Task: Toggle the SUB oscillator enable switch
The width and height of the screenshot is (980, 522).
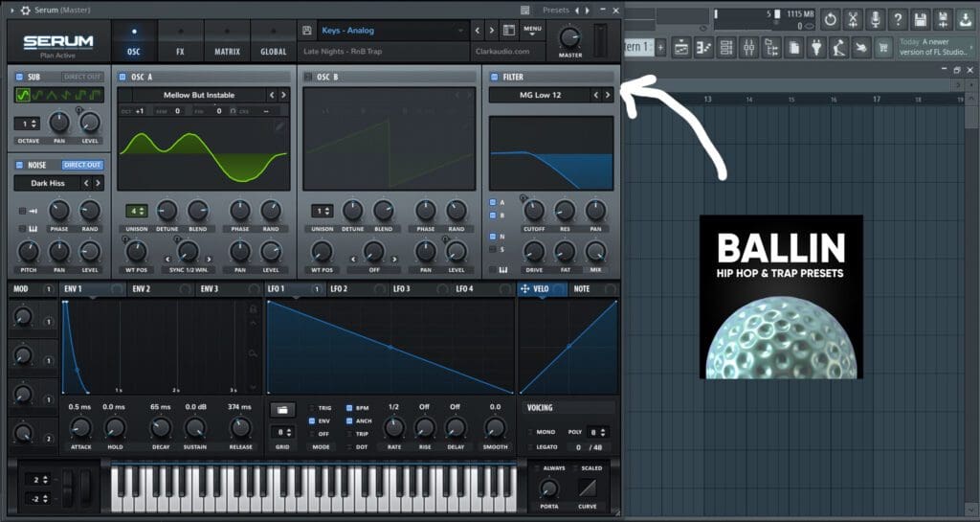Action: click(x=19, y=77)
